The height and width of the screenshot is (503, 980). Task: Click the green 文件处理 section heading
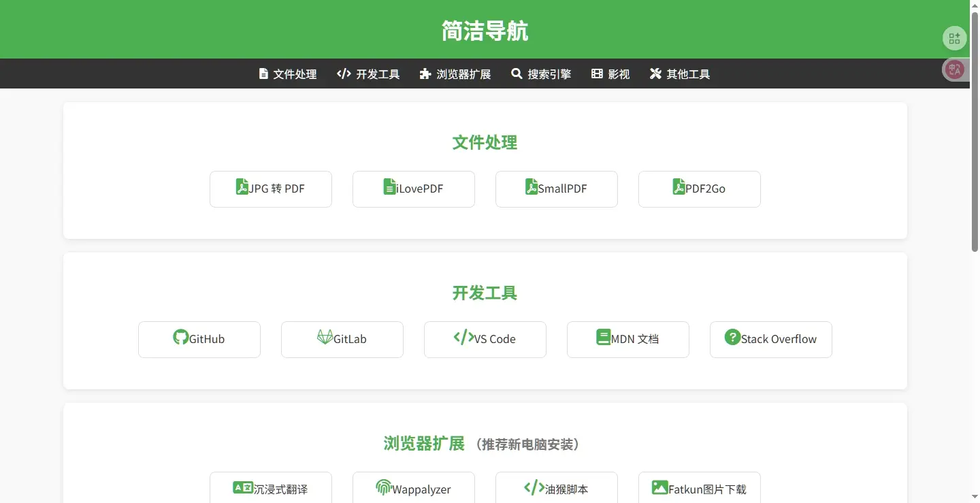(485, 142)
